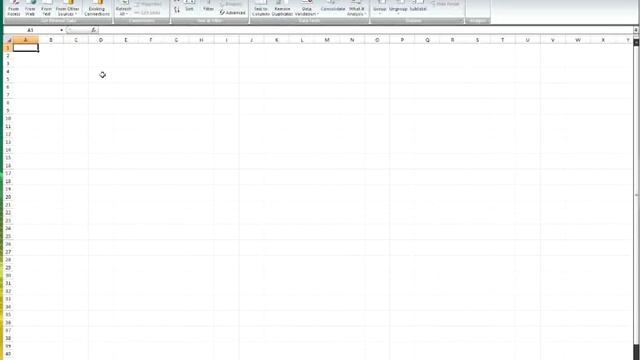Viewport: 640px width, 360px height.
Task: Click inside the Name Box showing A1
Action: tap(31, 30)
